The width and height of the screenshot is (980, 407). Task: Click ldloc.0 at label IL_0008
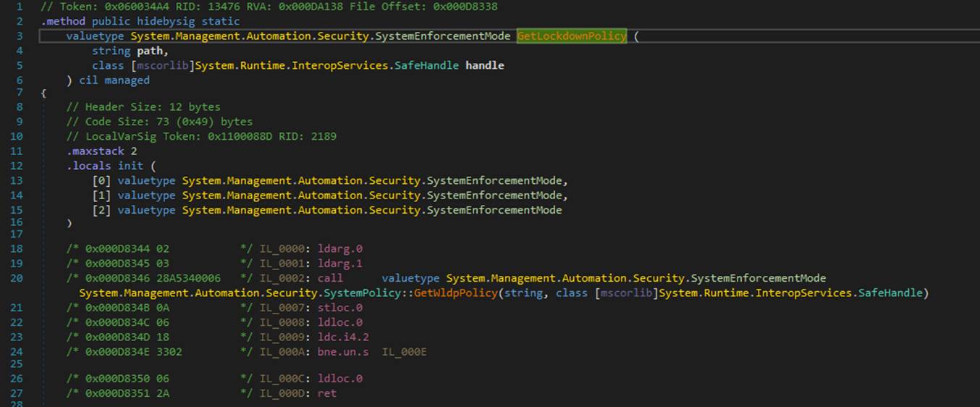pyautogui.click(x=340, y=322)
